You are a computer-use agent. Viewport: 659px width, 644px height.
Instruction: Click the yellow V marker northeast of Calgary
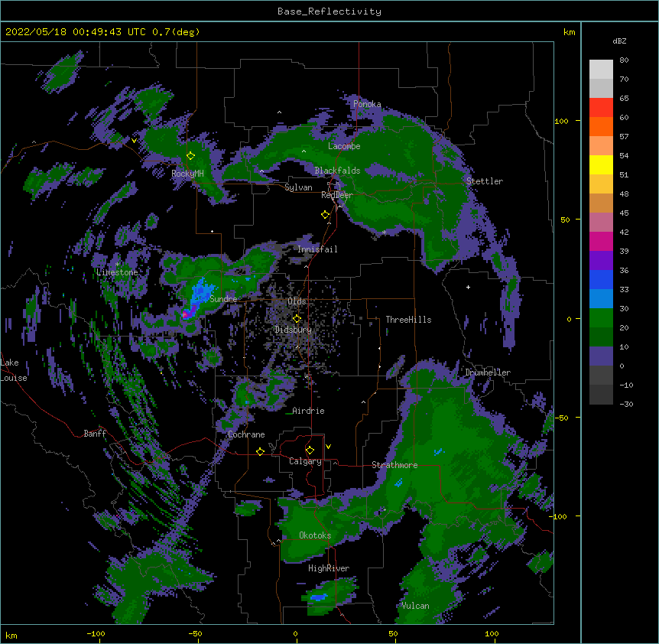click(x=328, y=447)
